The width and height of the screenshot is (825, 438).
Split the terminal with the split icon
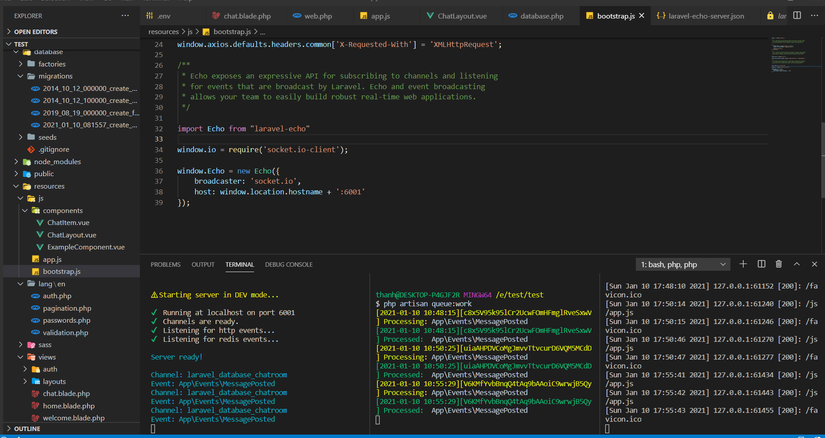click(761, 264)
